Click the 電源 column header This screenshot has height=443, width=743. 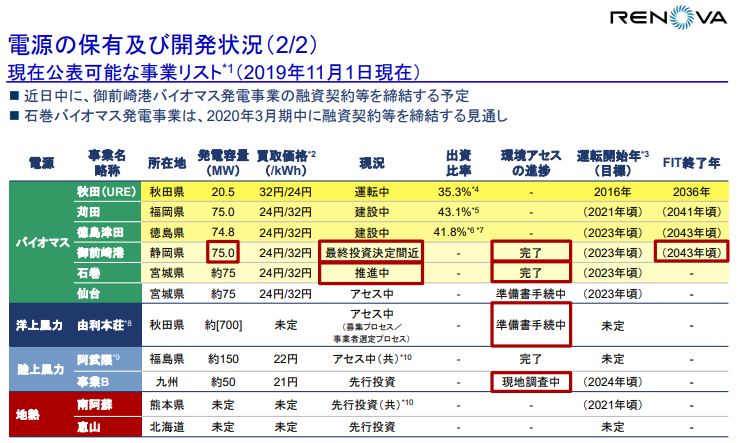(41, 163)
